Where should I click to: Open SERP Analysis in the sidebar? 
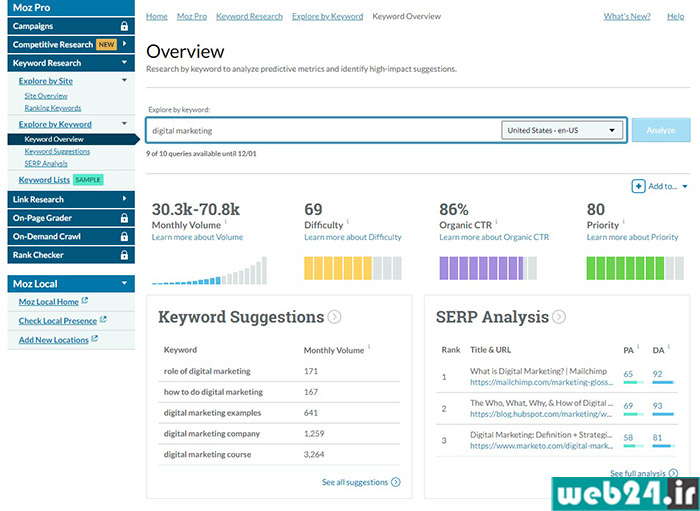46,164
